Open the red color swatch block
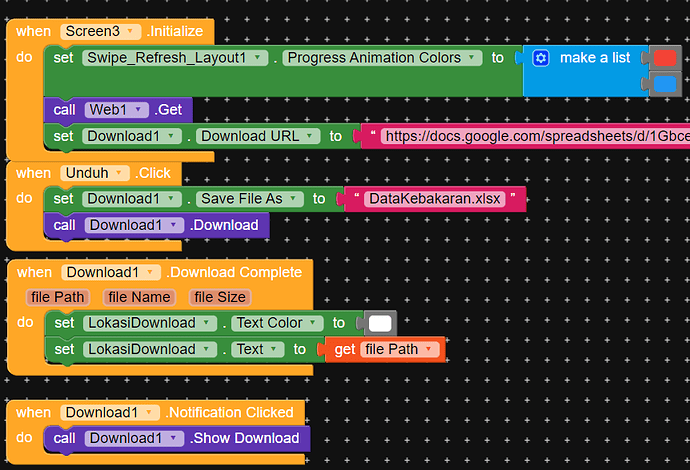 tap(664, 58)
